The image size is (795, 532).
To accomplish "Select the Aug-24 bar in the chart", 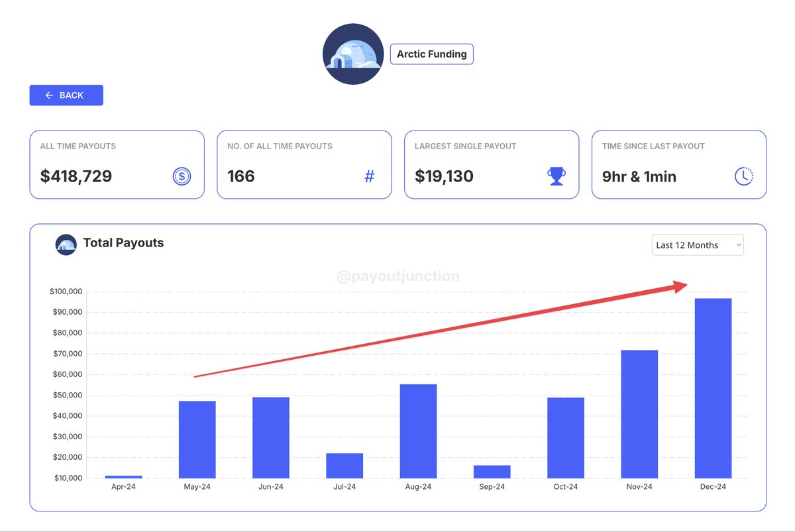I will coord(419,431).
